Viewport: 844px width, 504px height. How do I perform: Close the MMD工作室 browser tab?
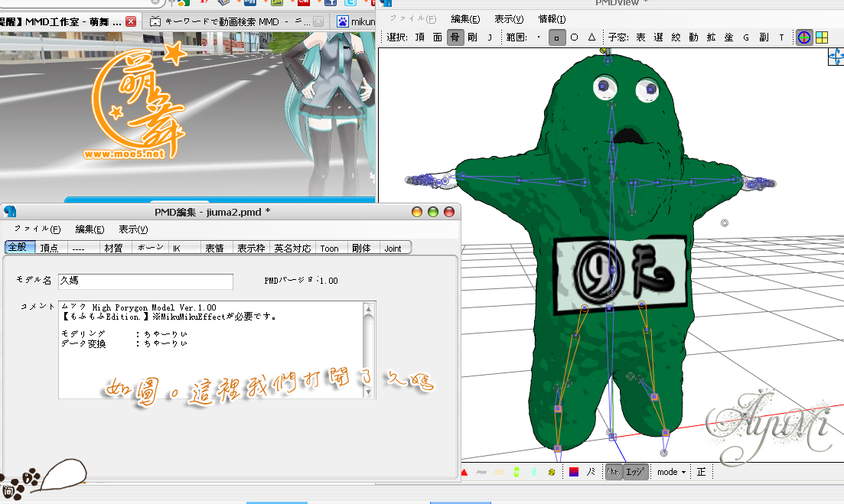(131, 21)
